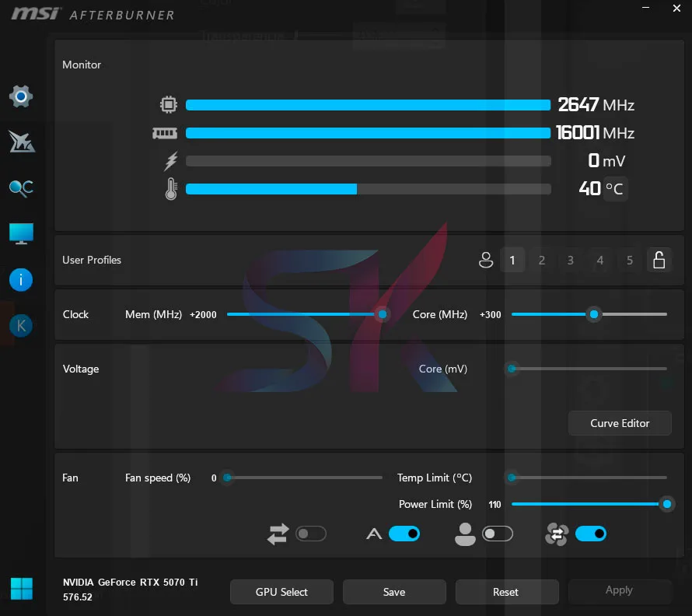Click the Reset button
Viewport: 692px width, 616px height.
pos(507,592)
